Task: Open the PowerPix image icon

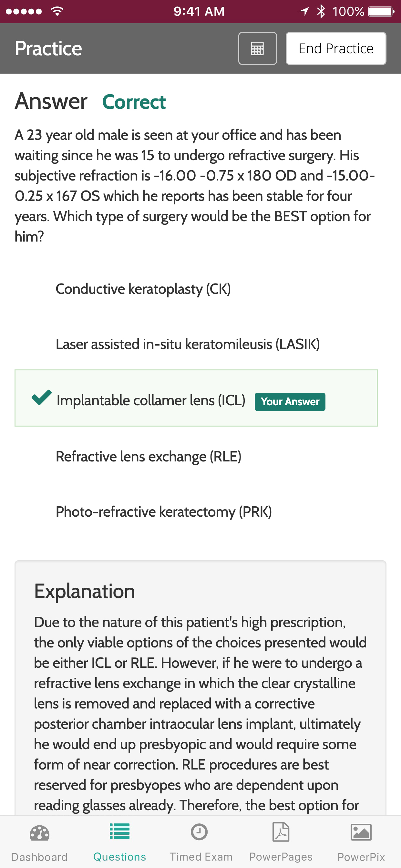Action: coord(361,832)
